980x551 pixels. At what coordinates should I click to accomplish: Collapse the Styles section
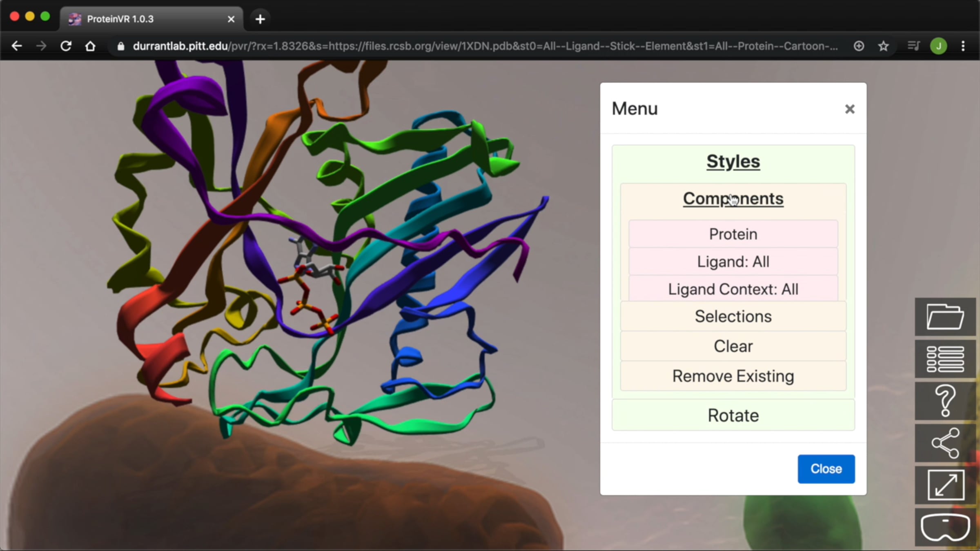733,162
